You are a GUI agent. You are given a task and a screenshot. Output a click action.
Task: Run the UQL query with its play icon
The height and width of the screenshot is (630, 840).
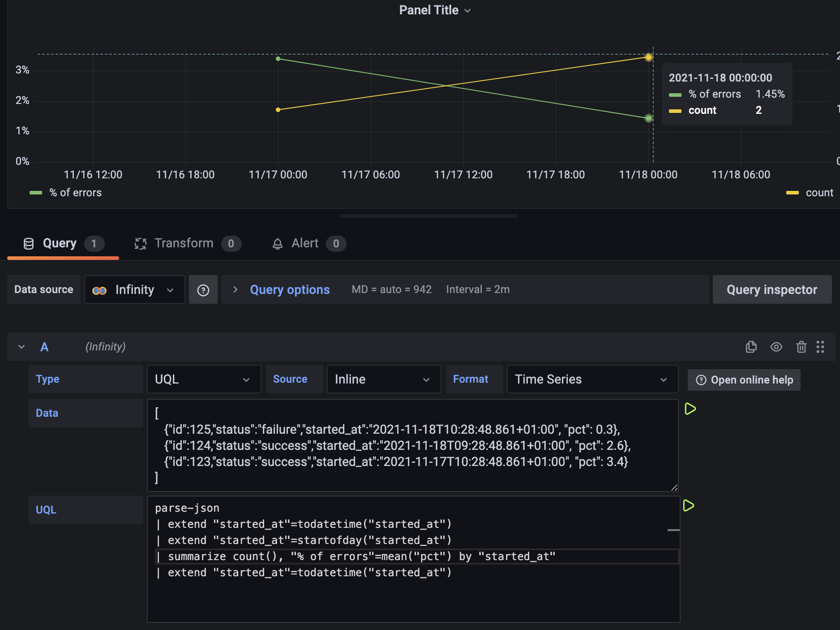(690, 506)
